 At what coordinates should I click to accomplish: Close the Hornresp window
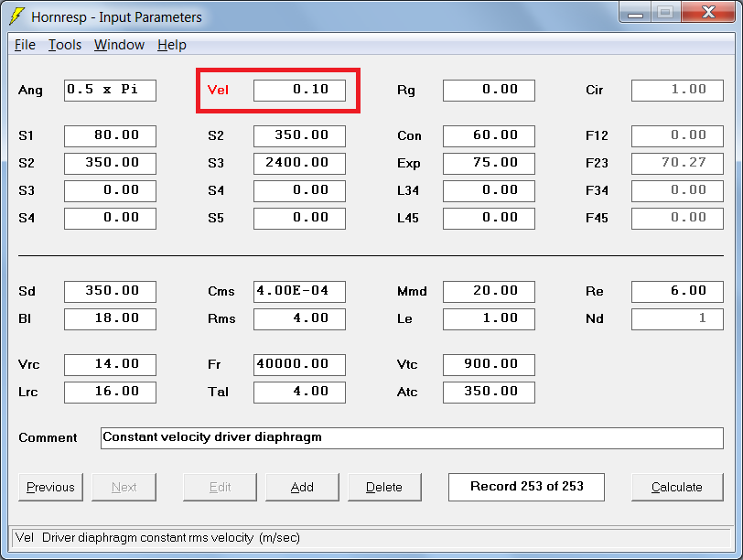tap(708, 12)
